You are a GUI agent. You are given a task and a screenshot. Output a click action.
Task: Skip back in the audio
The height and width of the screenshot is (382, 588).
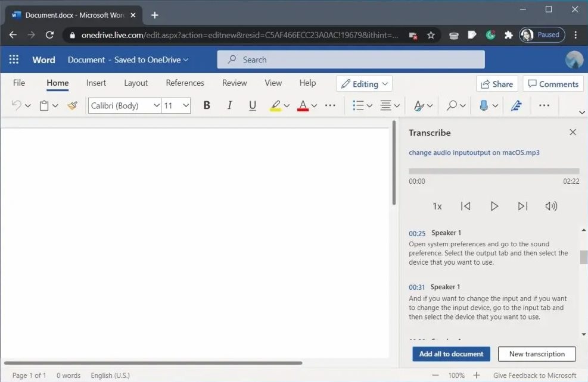(x=465, y=206)
